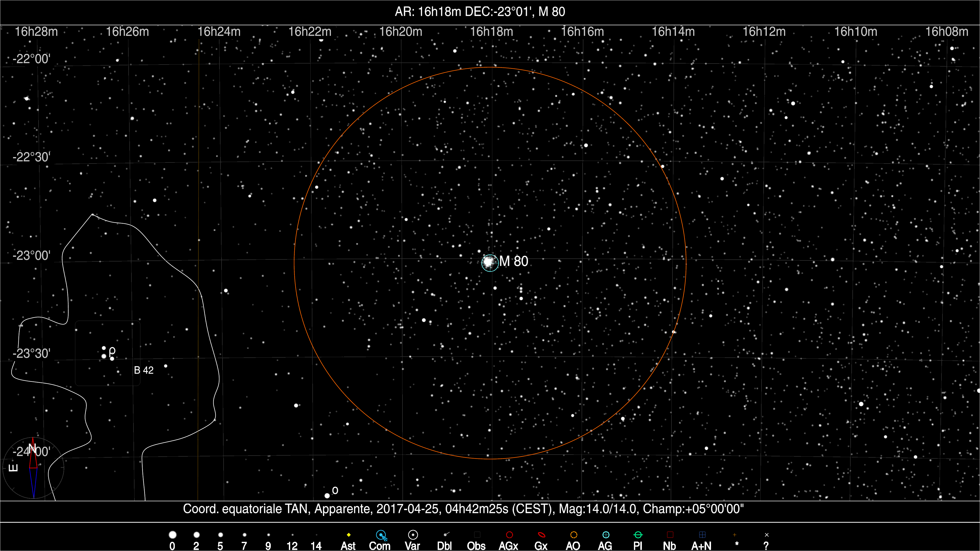Screen dimensions: 980x551
Task: Click the chart status line with date
Action: pos(463,509)
